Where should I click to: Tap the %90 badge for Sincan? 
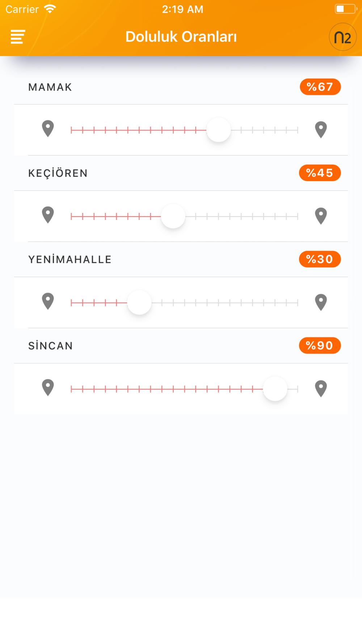(x=320, y=346)
